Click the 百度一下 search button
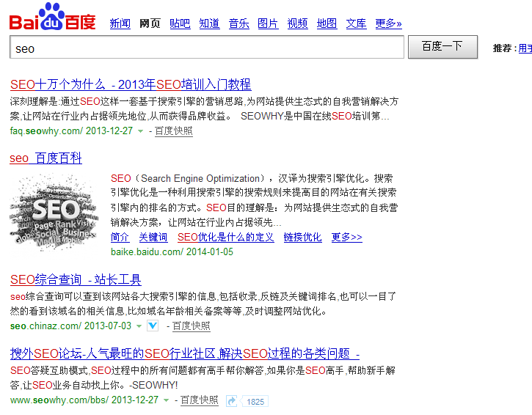 [442, 47]
